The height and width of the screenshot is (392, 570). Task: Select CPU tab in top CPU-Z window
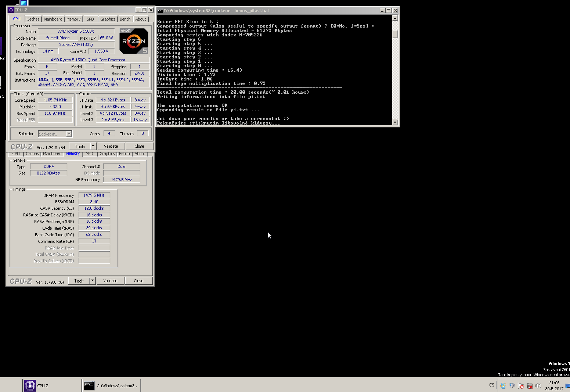point(17,19)
